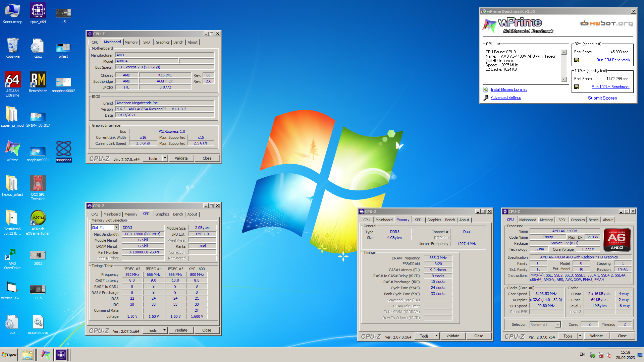Click the EN language indicator in the tray
The height and width of the screenshot is (362, 644).
click(582, 354)
